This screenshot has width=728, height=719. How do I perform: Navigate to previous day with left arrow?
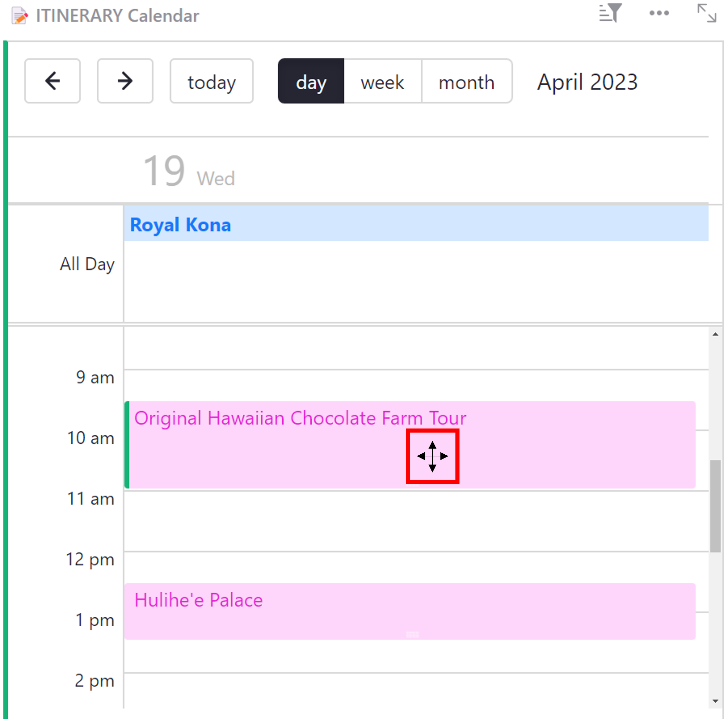[x=52, y=81]
